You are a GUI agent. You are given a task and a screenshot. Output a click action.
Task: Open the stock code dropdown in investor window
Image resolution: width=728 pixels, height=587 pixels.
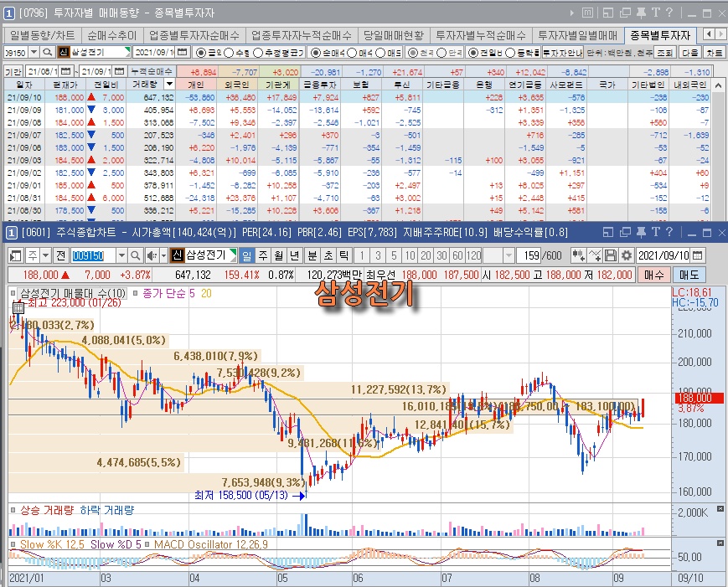[34, 53]
